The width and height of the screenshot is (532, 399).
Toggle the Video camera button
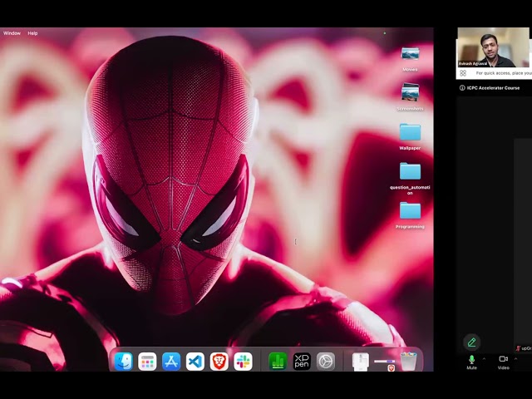coord(504,362)
